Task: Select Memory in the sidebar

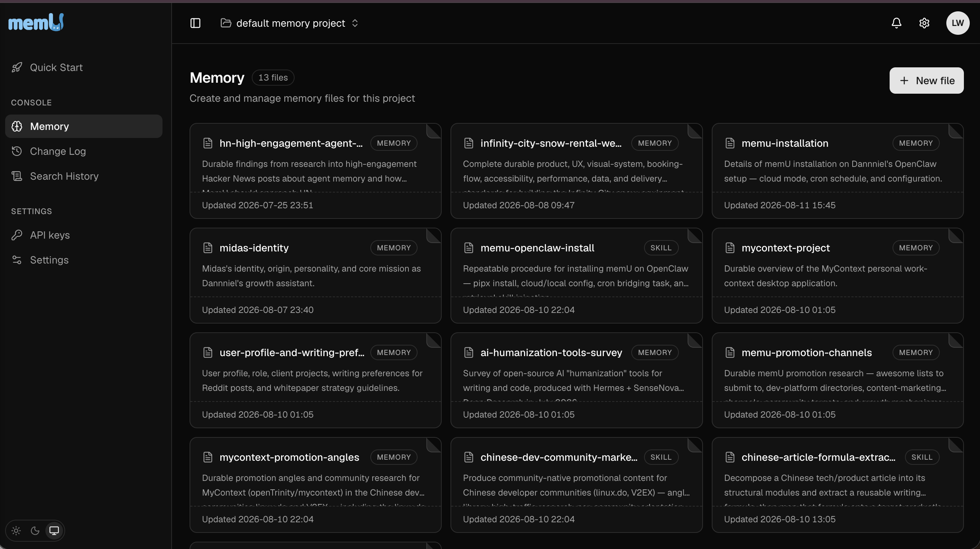Action: (x=84, y=126)
